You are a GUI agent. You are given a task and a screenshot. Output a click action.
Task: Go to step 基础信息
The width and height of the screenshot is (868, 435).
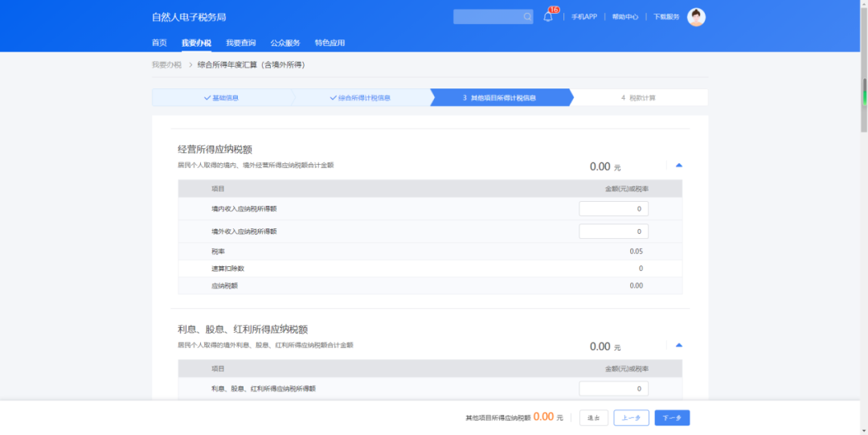[x=222, y=97]
